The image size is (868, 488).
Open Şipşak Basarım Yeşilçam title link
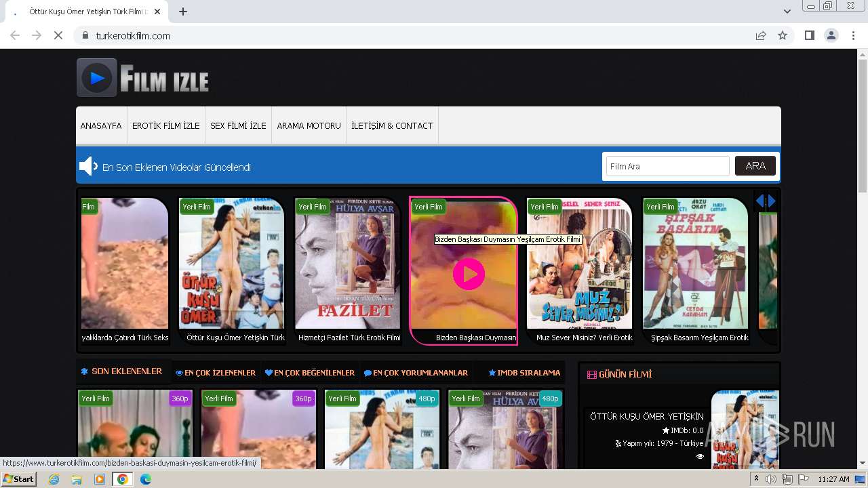[700, 338]
